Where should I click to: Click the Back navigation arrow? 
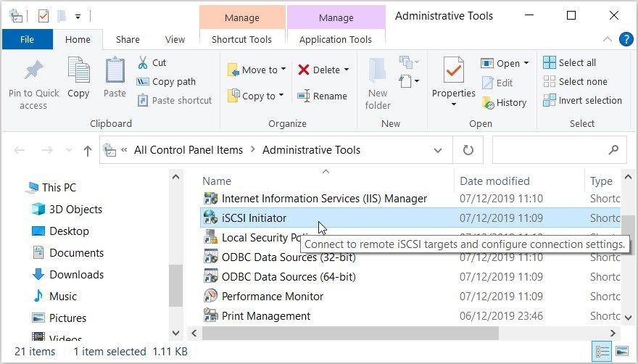coord(20,151)
